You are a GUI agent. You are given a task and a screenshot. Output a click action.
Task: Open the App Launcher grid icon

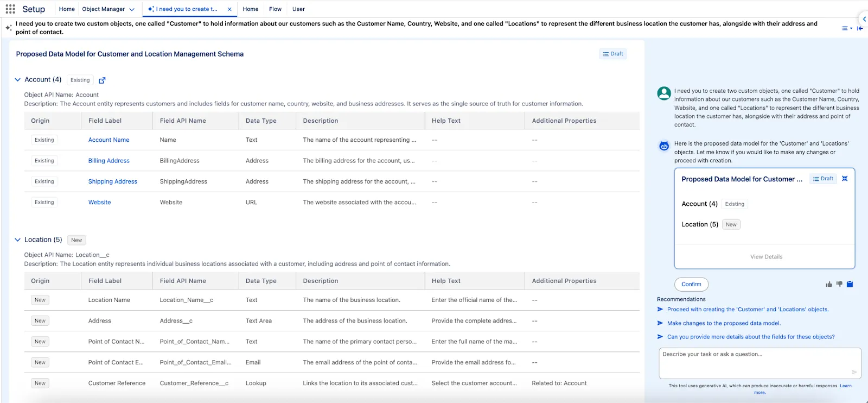(x=10, y=9)
